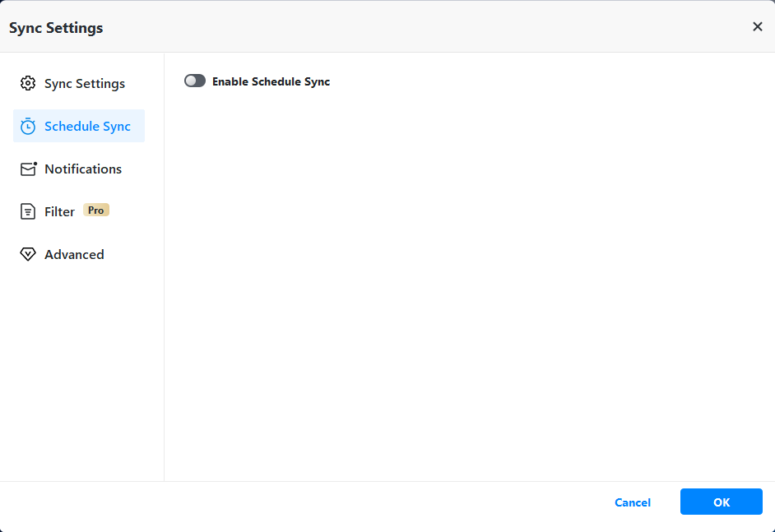Click the 'Enable Schedule Sync' label text
The height and width of the screenshot is (532, 775).
click(271, 81)
